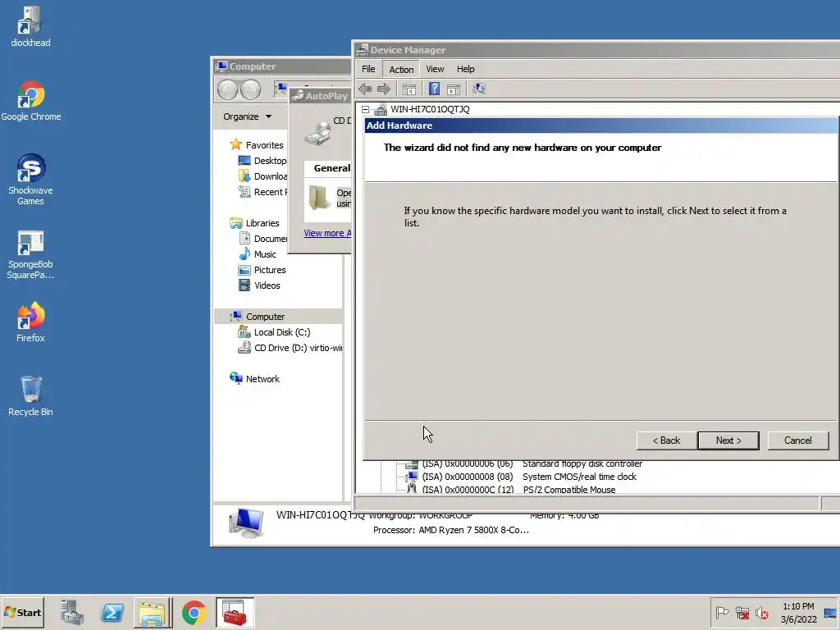Screen dimensions: 840x630
Task: Open the Pictures library
Action: 262,270
